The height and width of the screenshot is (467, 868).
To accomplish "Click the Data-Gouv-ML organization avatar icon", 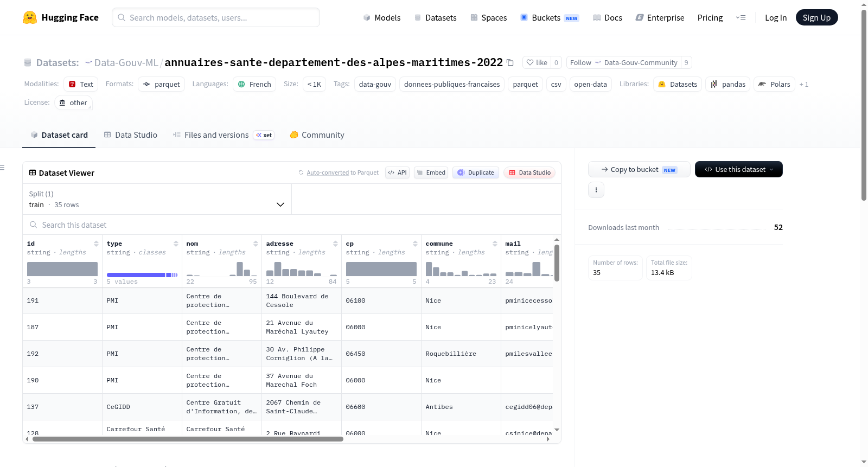I will click(88, 62).
